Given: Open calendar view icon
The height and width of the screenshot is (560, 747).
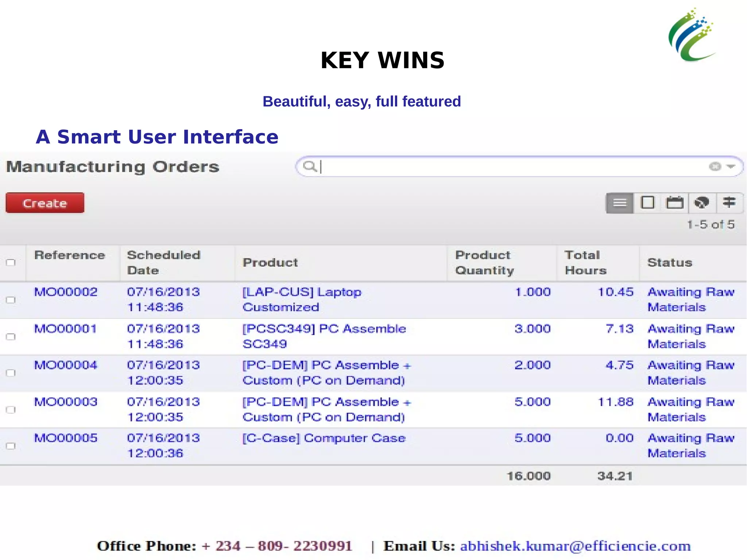Looking at the screenshot, I should pyautogui.click(x=674, y=203).
